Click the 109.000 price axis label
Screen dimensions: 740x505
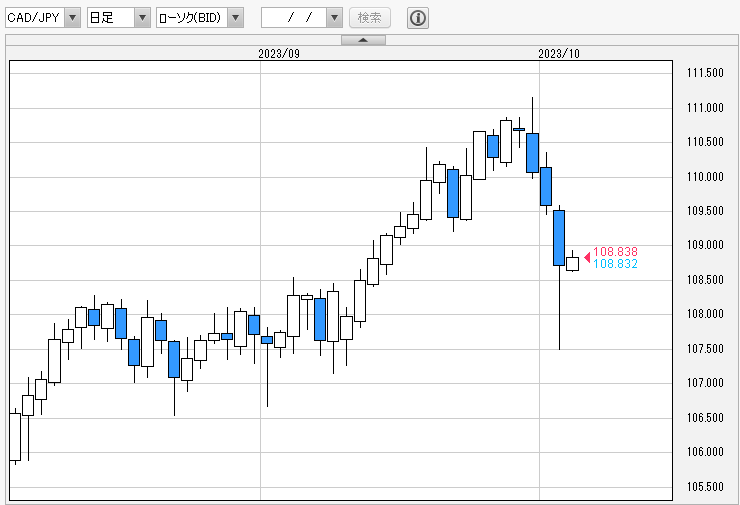point(705,244)
